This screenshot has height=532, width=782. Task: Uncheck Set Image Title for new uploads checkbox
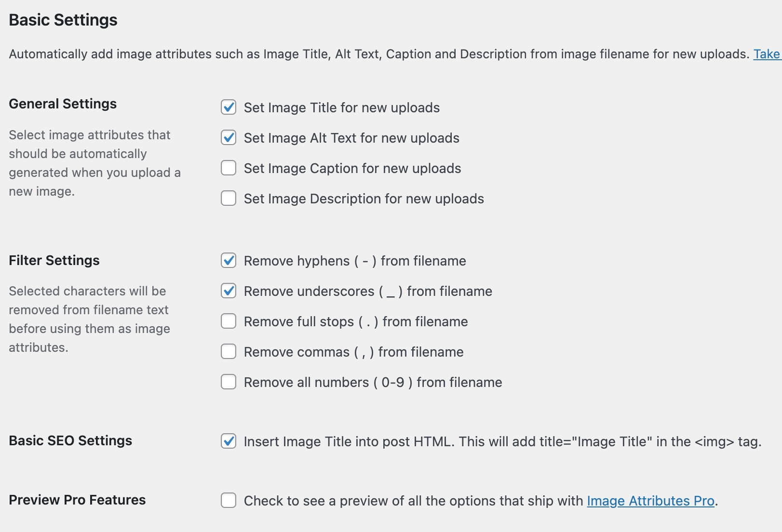tap(229, 107)
